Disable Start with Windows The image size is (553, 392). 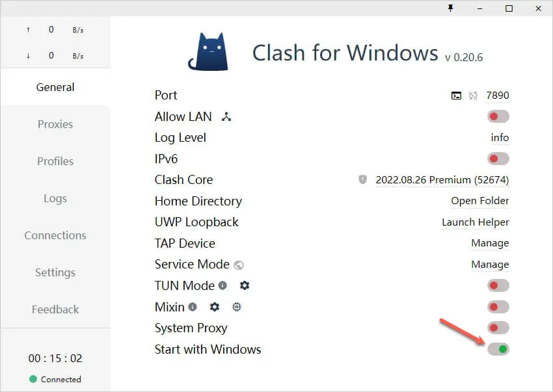(498, 349)
